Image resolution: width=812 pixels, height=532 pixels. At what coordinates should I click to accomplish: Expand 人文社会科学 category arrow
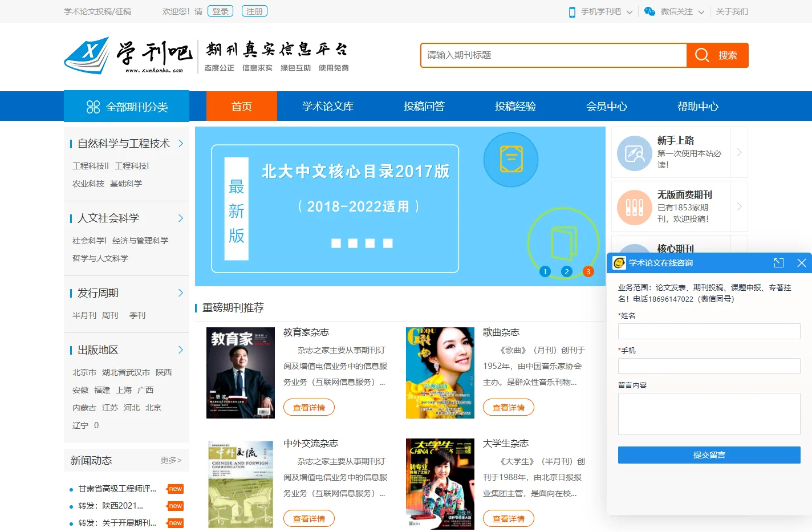181,218
